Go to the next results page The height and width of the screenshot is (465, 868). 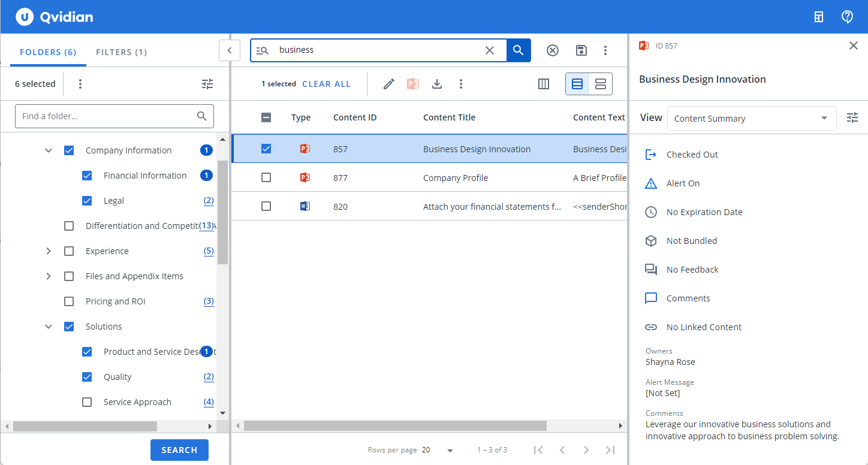(586, 450)
